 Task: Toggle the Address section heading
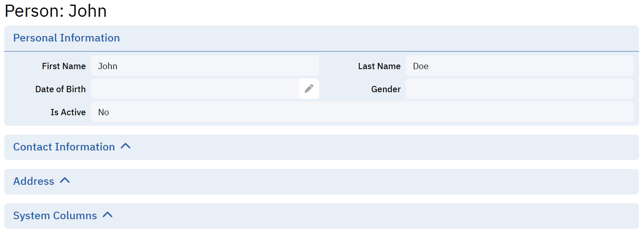34,181
